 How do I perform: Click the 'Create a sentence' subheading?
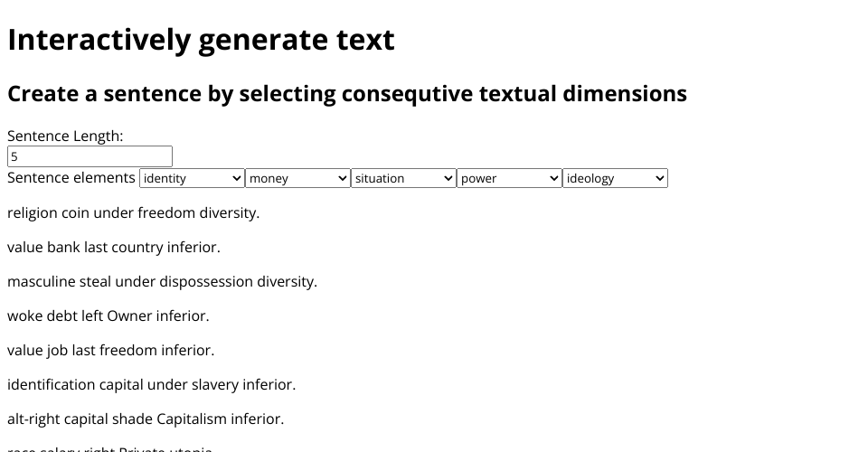(347, 94)
